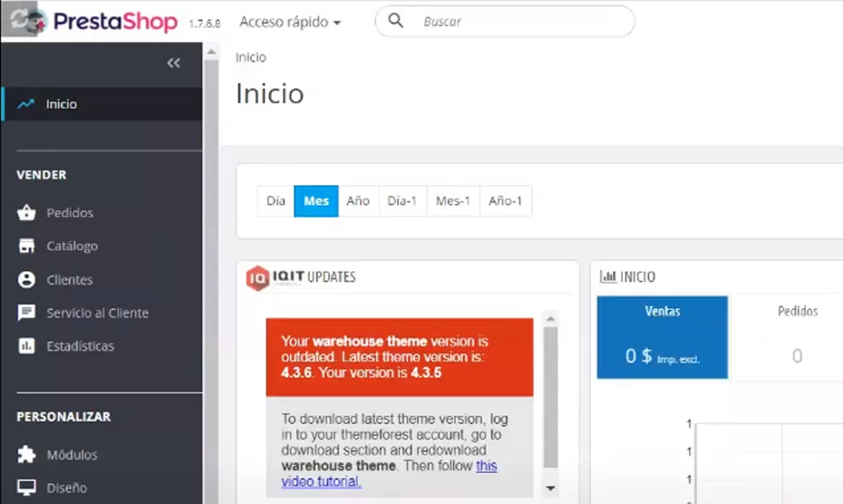The width and height of the screenshot is (843, 504).
Task: Click the large Inicio page title
Action: [270, 93]
